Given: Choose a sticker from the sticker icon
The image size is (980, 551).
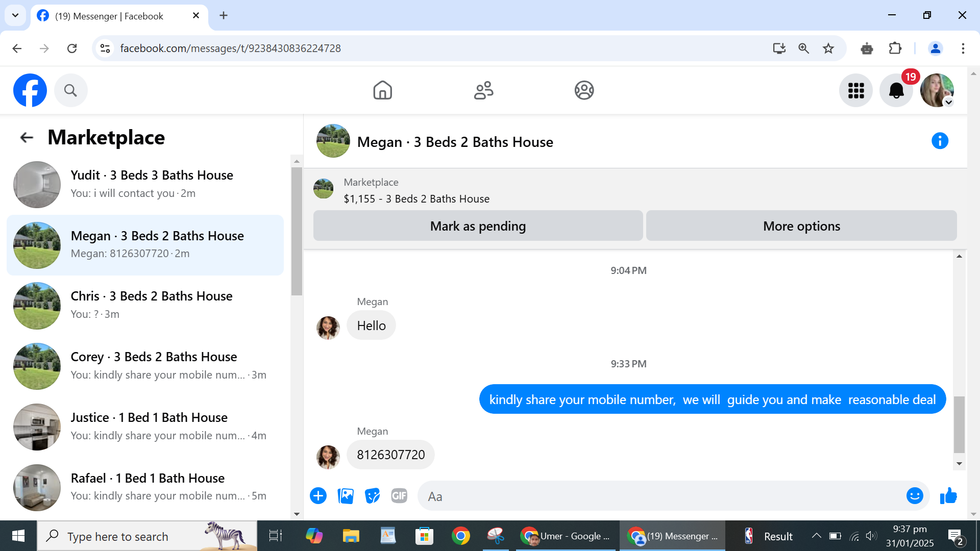Looking at the screenshot, I should click(373, 495).
